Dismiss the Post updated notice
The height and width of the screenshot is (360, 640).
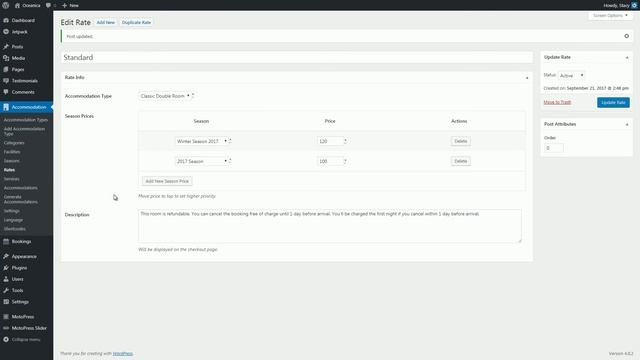tap(627, 36)
